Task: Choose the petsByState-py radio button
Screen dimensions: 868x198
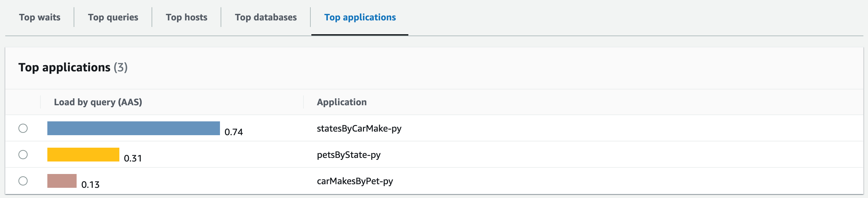Action: click(23, 155)
